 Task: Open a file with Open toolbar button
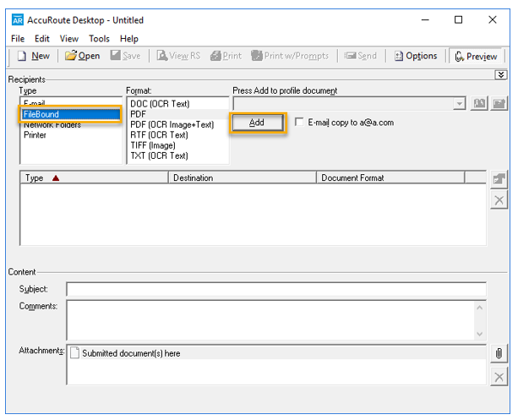(82, 56)
